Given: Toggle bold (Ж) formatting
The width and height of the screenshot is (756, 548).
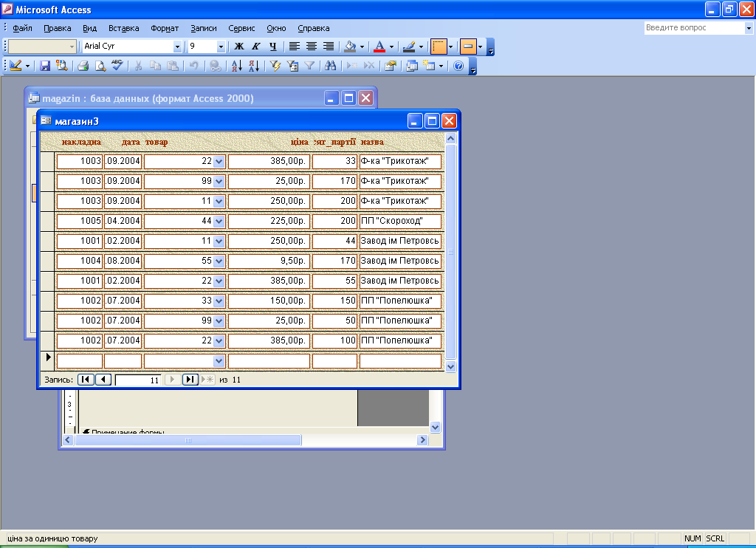Looking at the screenshot, I should [x=238, y=47].
